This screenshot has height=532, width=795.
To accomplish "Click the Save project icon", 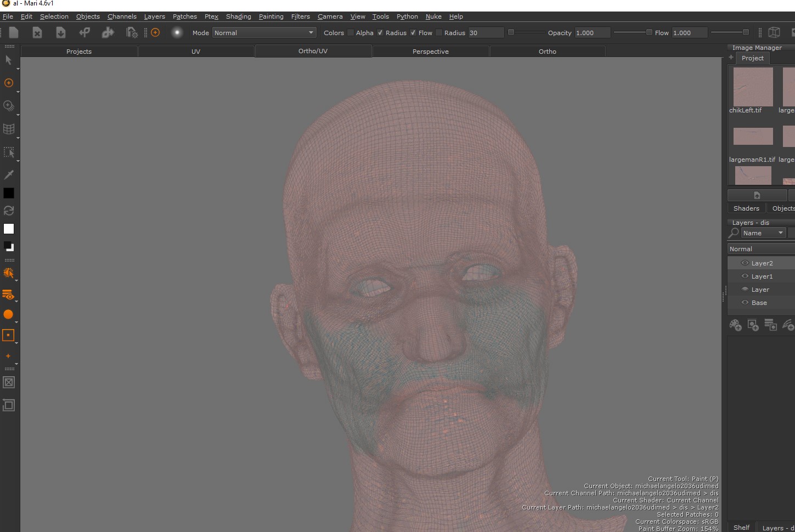I will [x=60, y=33].
